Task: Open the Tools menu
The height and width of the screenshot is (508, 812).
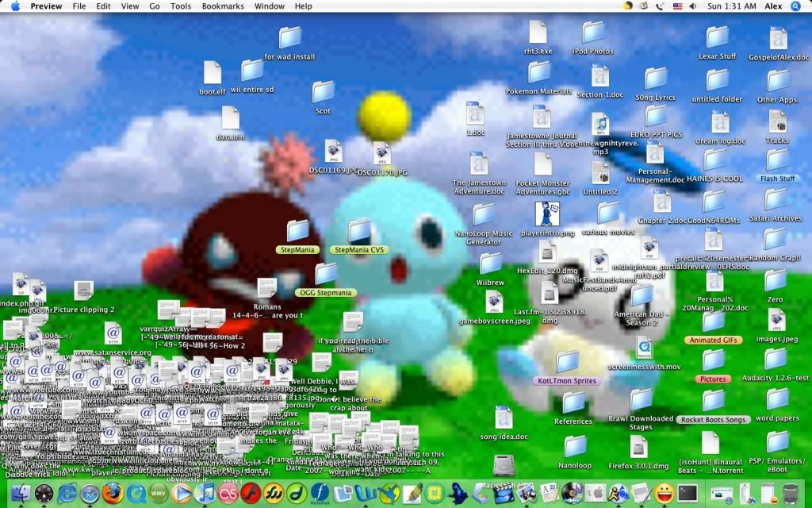Action: pyautogui.click(x=181, y=6)
